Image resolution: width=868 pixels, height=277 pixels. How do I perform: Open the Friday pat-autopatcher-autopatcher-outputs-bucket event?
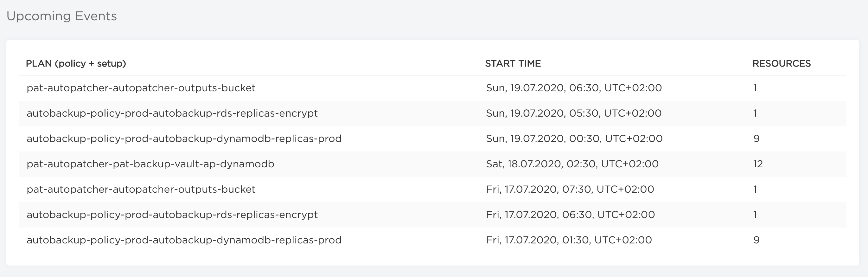141,190
